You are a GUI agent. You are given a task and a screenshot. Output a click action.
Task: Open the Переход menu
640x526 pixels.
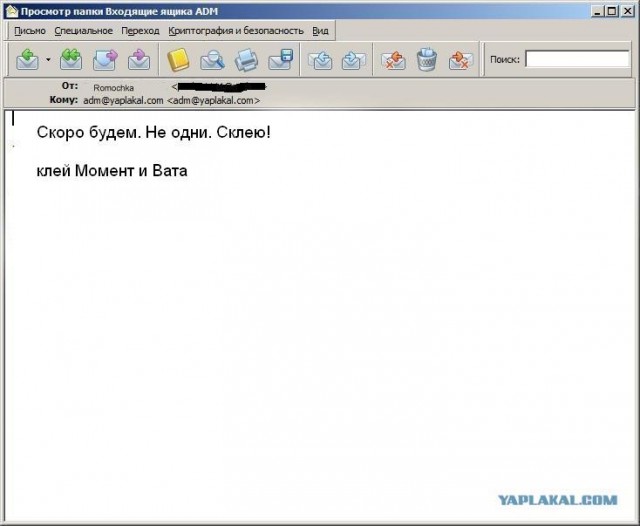click(x=140, y=31)
